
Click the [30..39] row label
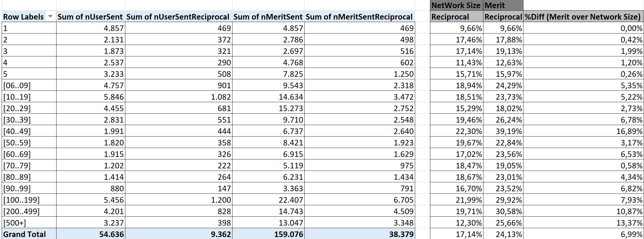(29, 120)
